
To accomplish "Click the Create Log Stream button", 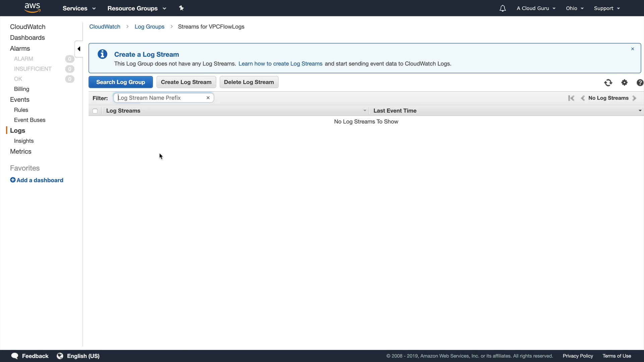I will pos(186,82).
